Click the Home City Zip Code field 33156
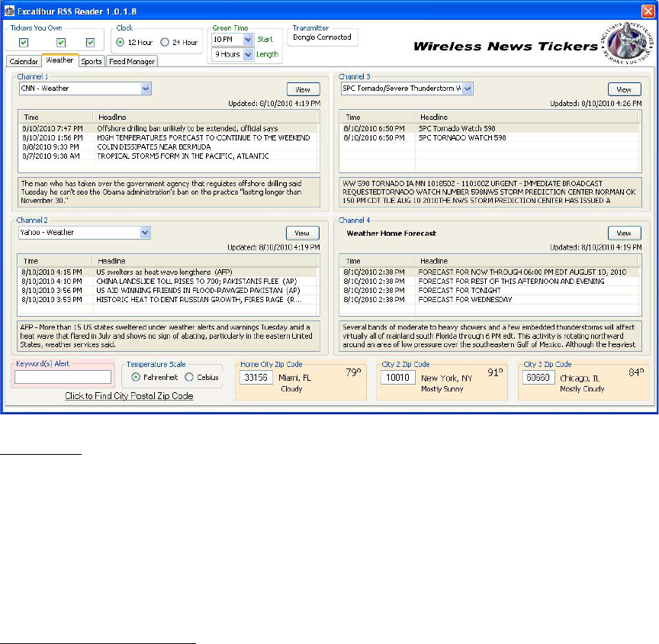The image size is (659, 644). click(256, 378)
